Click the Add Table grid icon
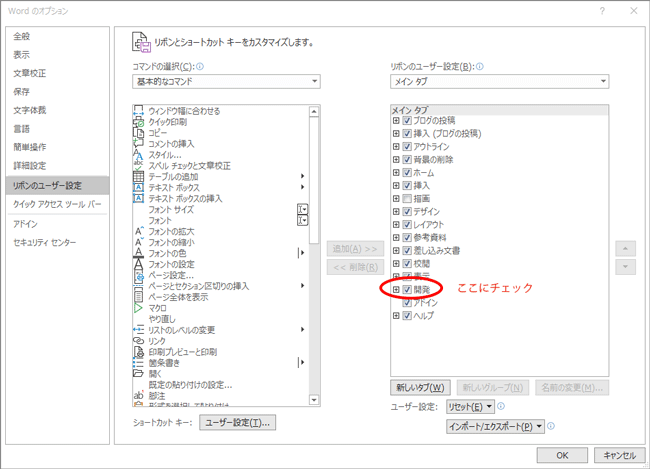The width and height of the screenshot is (650, 469). (x=138, y=176)
